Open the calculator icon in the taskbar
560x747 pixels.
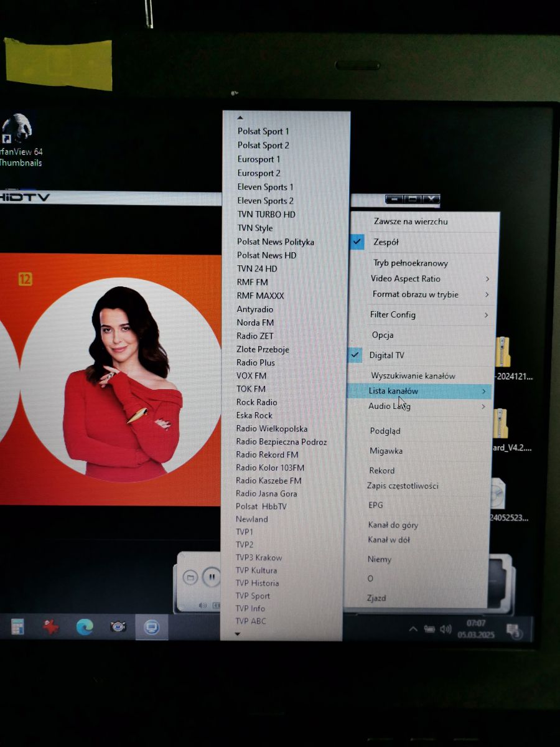click(x=17, y=627)
